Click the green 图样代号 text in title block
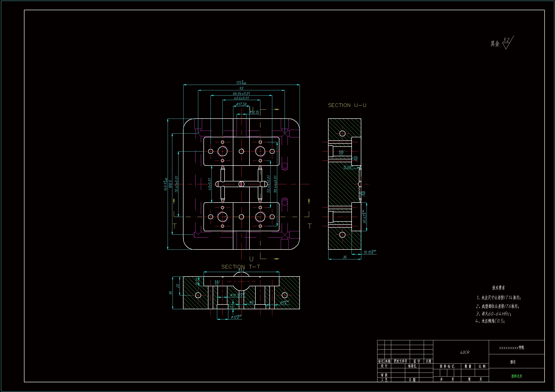 coord(517,376)
